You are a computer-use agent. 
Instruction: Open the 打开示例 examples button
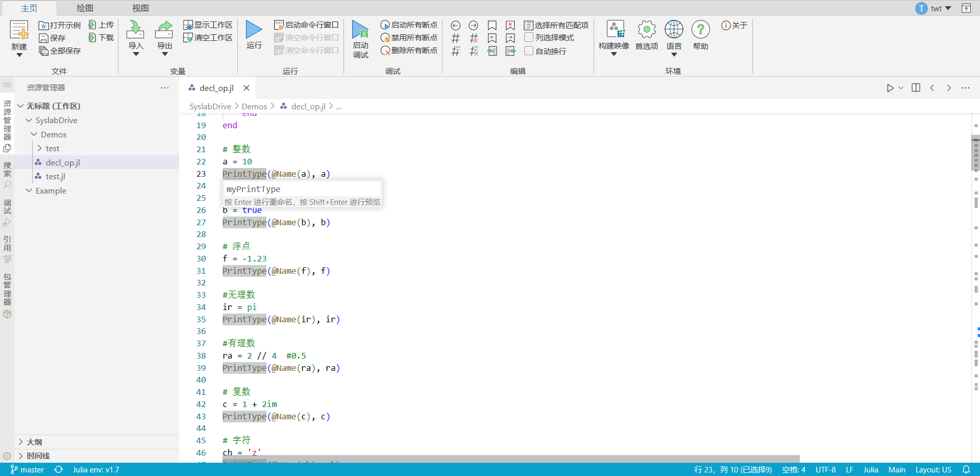(60, 25)
